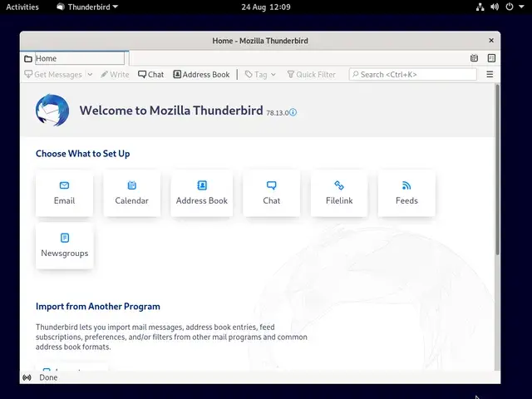The height and width of the screenshot is (399, 532).
Task: Toggle the Quick Filter toolbar button
Action: 312,74
